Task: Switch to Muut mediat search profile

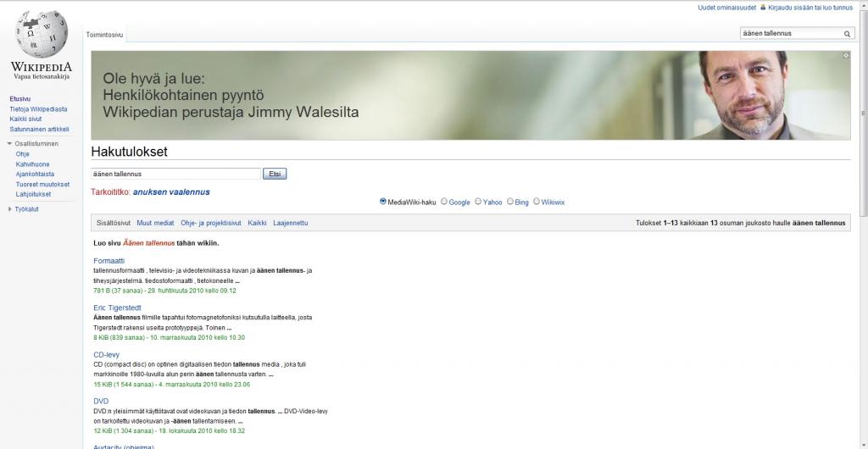Action: click(x=156, y=224)
